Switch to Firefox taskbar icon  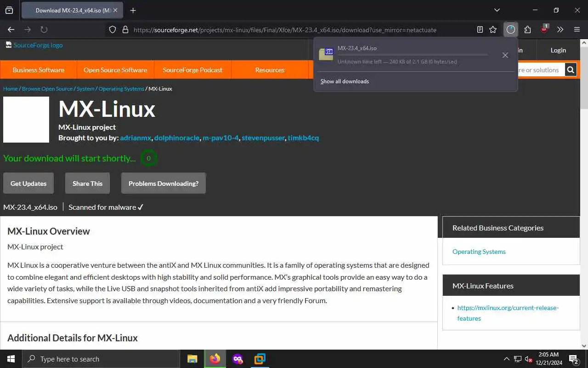[215, 359]
